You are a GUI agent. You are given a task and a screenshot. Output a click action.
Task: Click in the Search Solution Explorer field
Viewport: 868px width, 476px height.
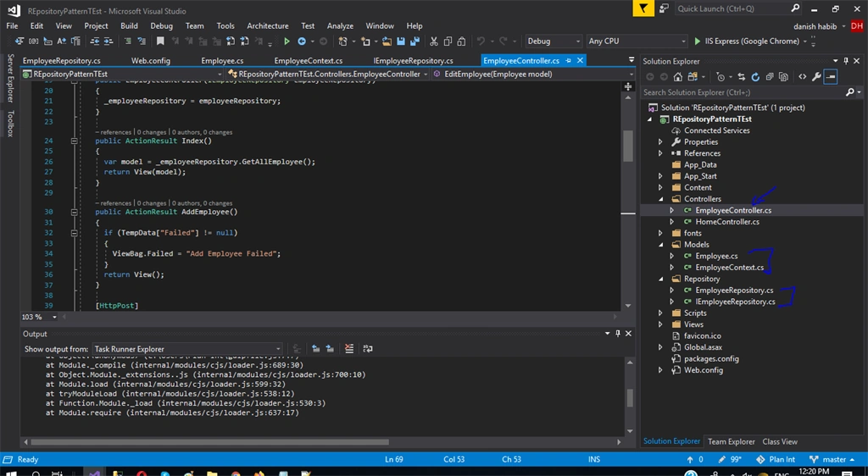tap(743, 92)
